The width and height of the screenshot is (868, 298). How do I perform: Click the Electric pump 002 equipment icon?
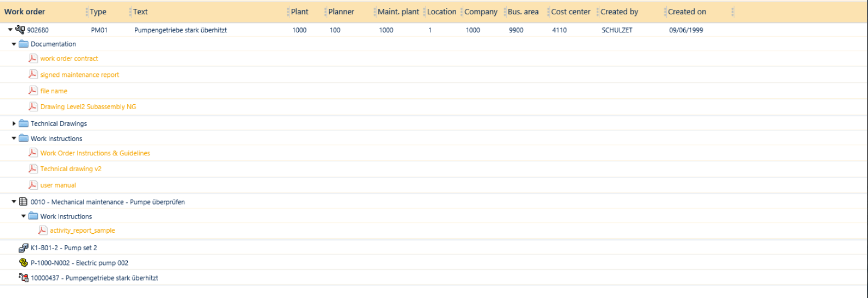tap(24, 262)
